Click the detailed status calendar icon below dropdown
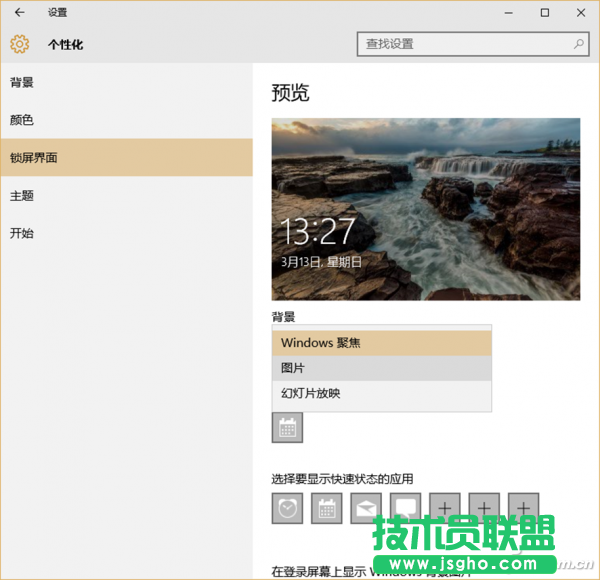 [x=287, y=428]
